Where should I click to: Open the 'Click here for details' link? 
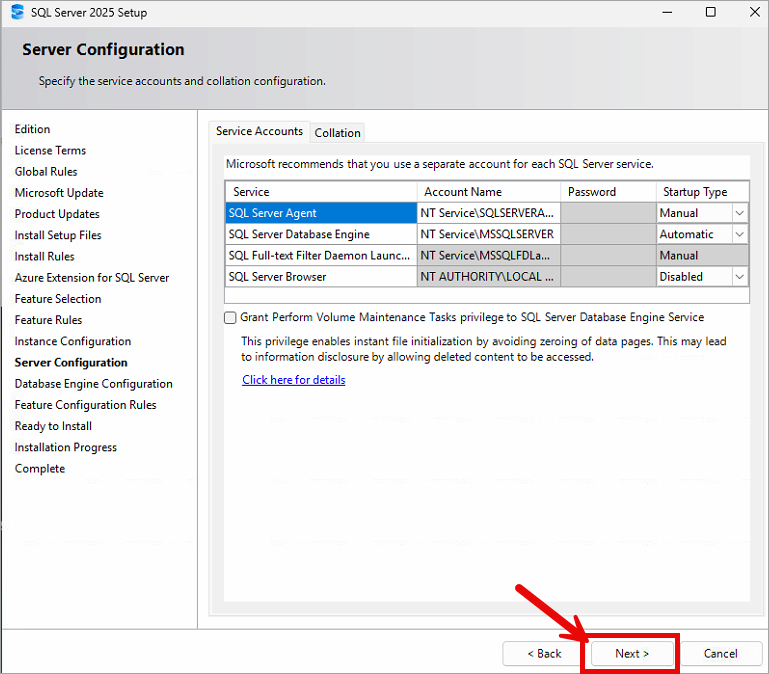pyautogui.click(x=293, y=380)
